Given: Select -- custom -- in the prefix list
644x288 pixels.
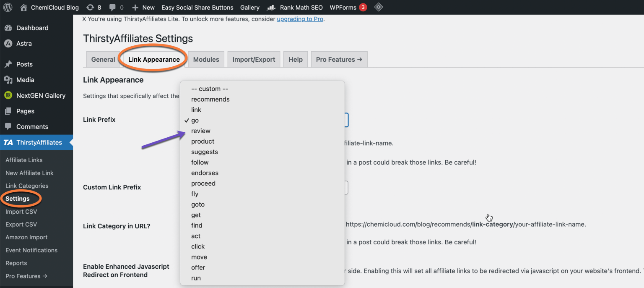Looking at the screenshot, I should click(x=209, y=89).
